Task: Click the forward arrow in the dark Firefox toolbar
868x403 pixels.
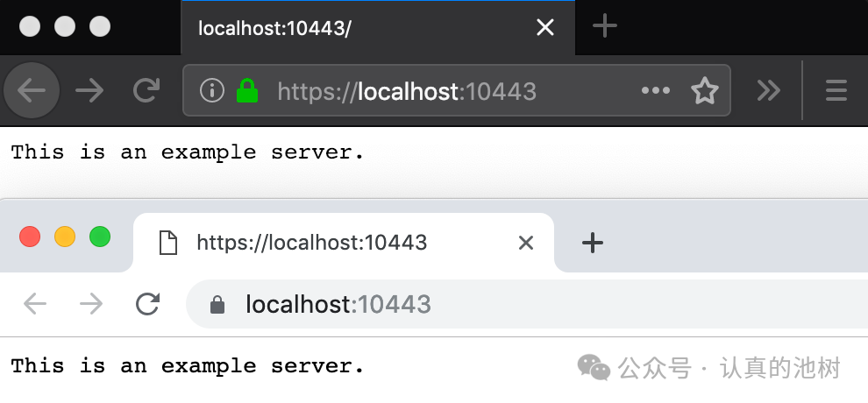Action: click(89, 90)
